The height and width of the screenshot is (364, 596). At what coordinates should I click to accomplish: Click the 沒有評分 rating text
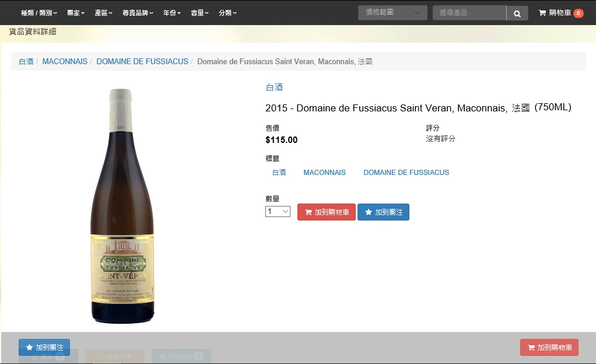click(440, 138)
